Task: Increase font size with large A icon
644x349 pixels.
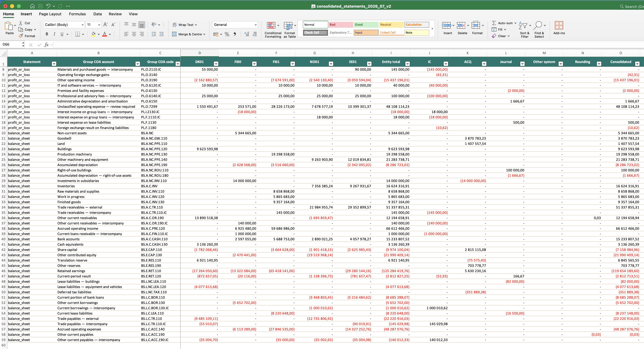Action: coord(105,24)
